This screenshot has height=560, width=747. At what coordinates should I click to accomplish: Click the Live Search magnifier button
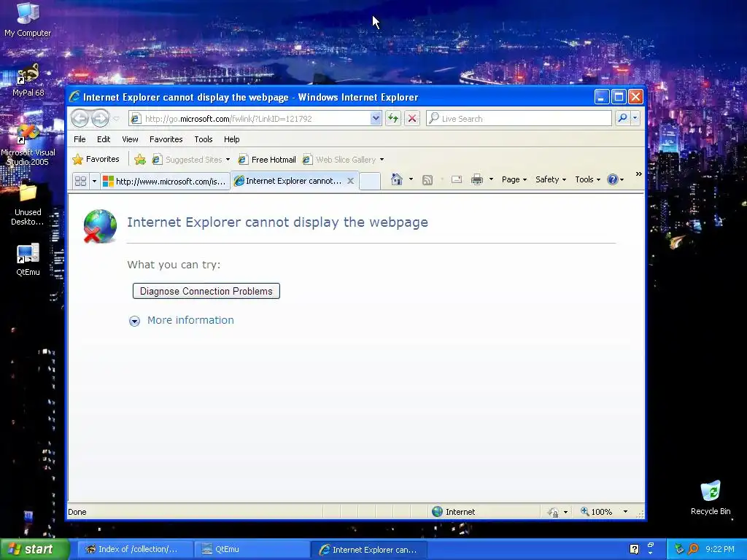click(622, 118)
